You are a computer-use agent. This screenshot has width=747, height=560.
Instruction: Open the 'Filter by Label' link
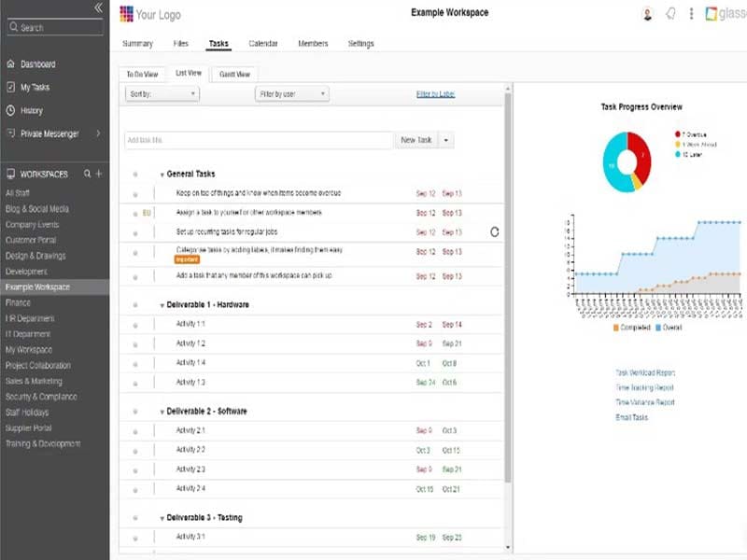pos(435,94)
